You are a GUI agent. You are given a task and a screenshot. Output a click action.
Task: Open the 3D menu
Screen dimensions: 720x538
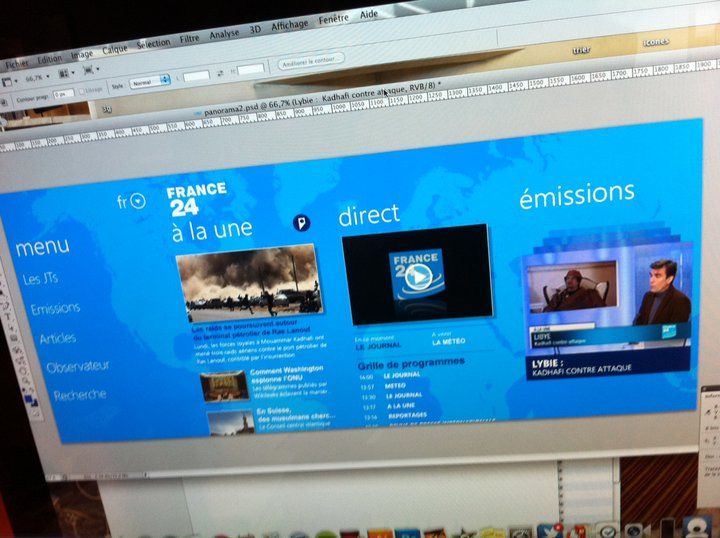(255, 29)
